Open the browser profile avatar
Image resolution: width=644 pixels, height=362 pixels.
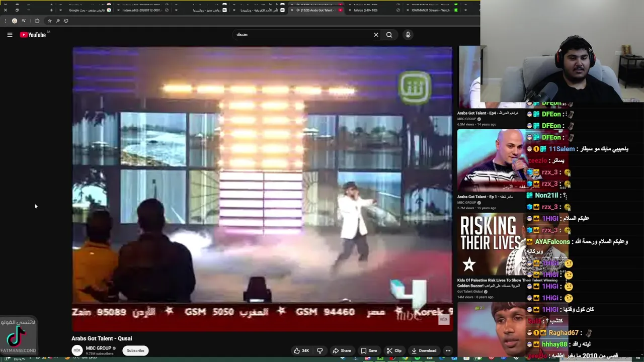15,21
